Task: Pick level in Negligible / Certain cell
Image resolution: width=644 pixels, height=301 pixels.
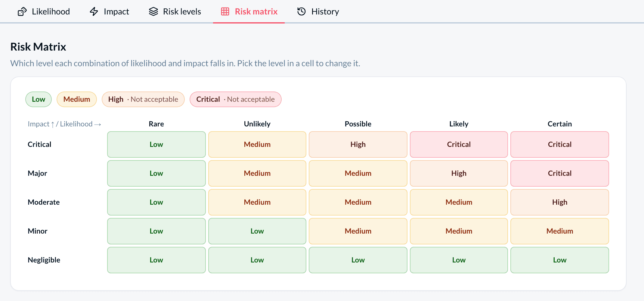Action: [x=560, y=260]
